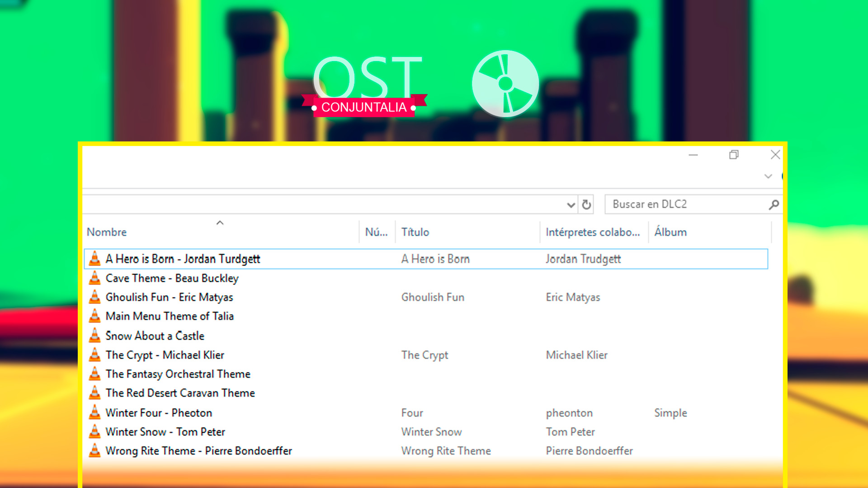The width and height of the screenshot is (868, 488).
Task: Click the VLC icon next to 'Wrong Rite Theme'
Action: (x=94, y=450)
